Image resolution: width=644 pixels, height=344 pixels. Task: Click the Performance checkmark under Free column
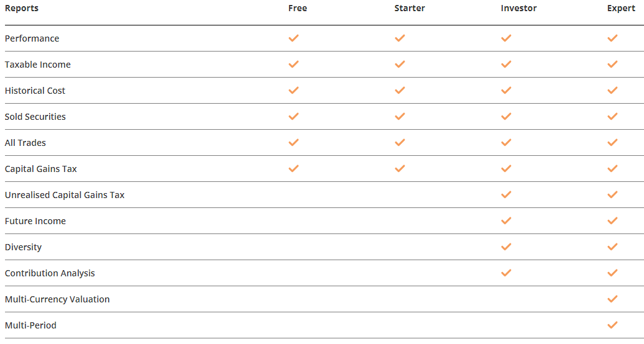[293, 38]
